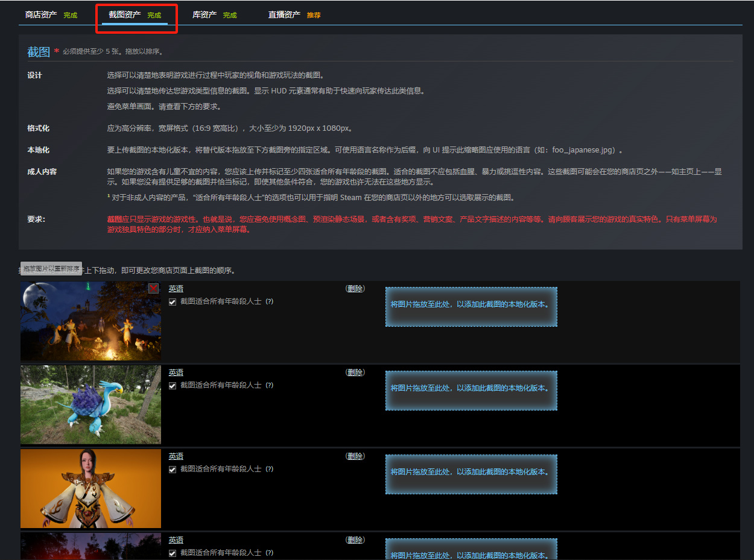Click the 成人内容 guideline label
Viewport: 754px width, 560px height.
(42, 172)
